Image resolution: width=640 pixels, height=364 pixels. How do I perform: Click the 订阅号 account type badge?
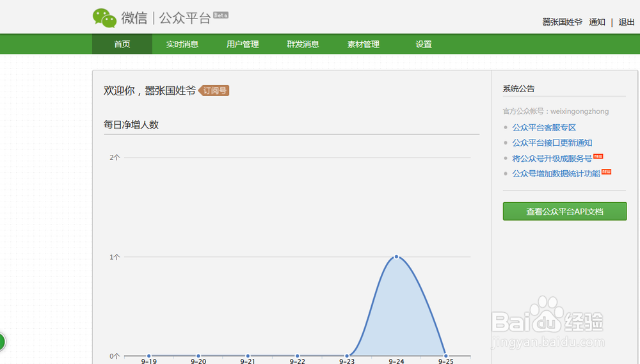point(214,90)
